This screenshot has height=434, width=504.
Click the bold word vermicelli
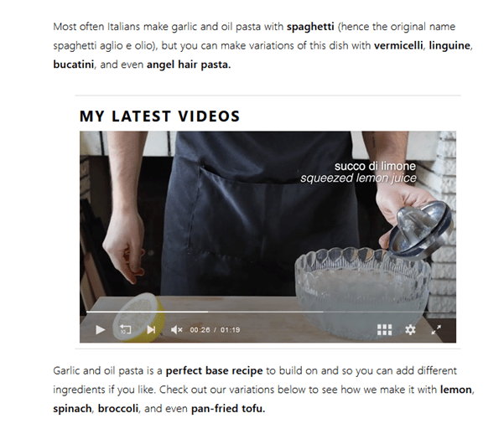click(x=398, y=45)
